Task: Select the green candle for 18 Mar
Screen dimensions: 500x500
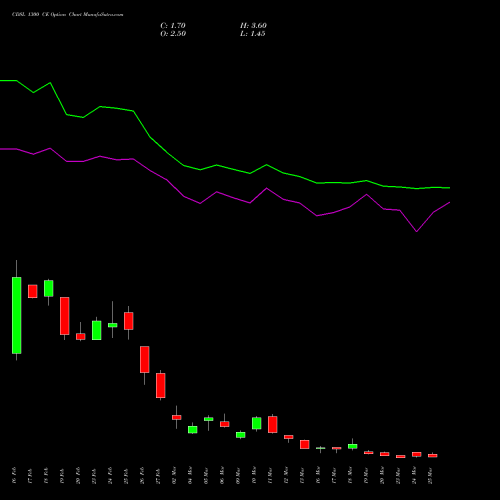Action: [353, 446]
